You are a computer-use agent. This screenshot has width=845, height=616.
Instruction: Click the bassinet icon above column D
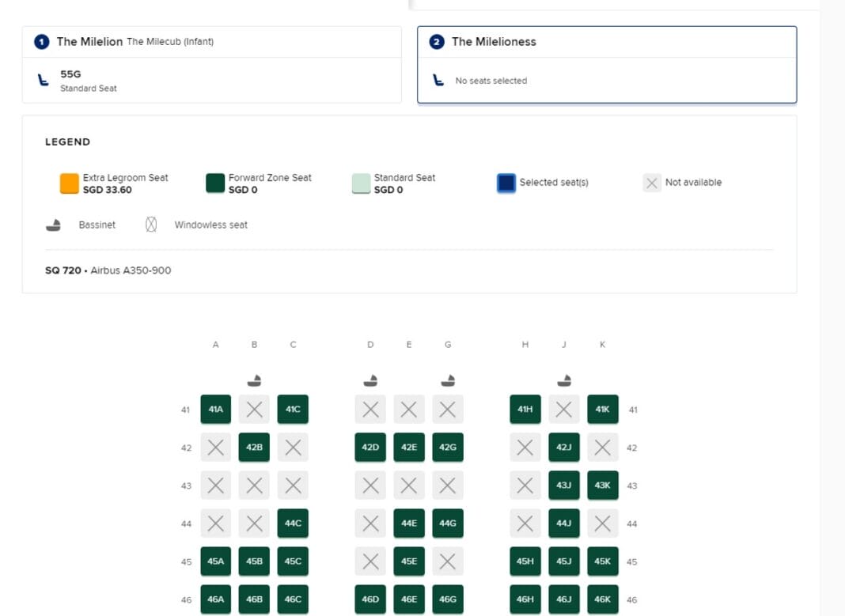(x=370, y=379)
